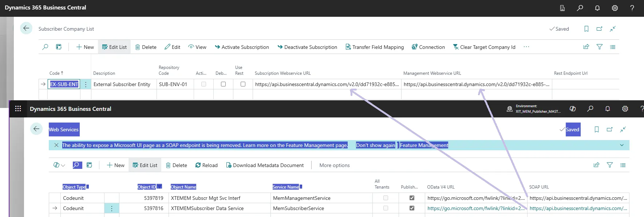Image resolution: width=644 pixels, height=217 pixels.
Task: Open the three-dot overflow menu in Subscriber toolbar
Action: (526, 47)
